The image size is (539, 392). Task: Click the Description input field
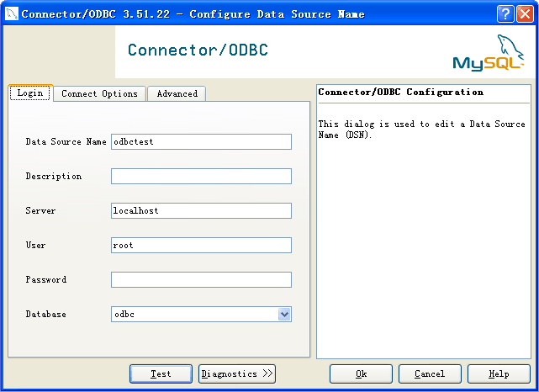coord(201,176)
